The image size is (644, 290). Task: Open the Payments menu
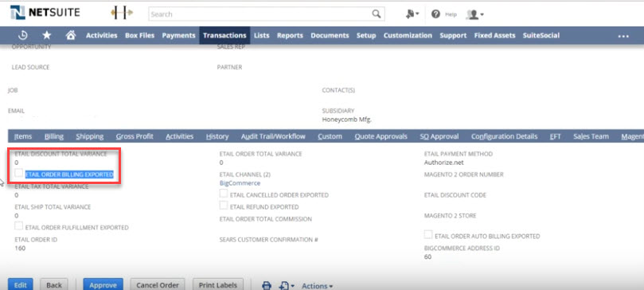[x=178, y=36]
